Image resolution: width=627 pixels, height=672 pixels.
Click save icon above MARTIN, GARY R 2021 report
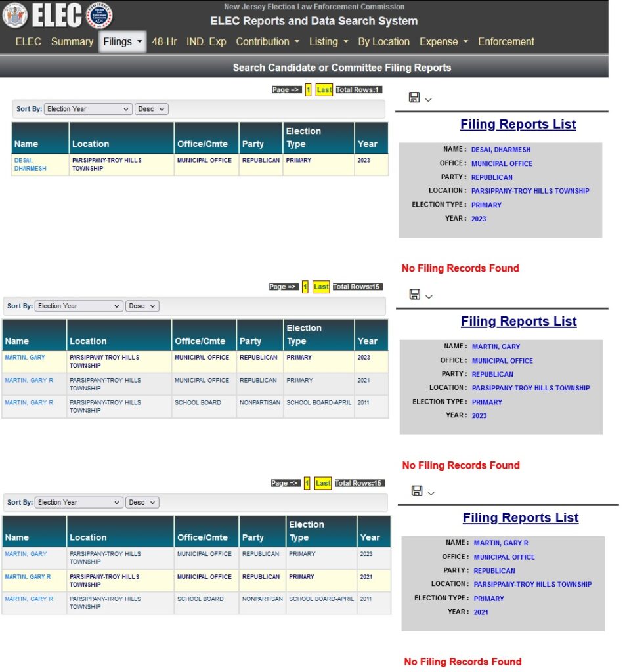point(417,491)
